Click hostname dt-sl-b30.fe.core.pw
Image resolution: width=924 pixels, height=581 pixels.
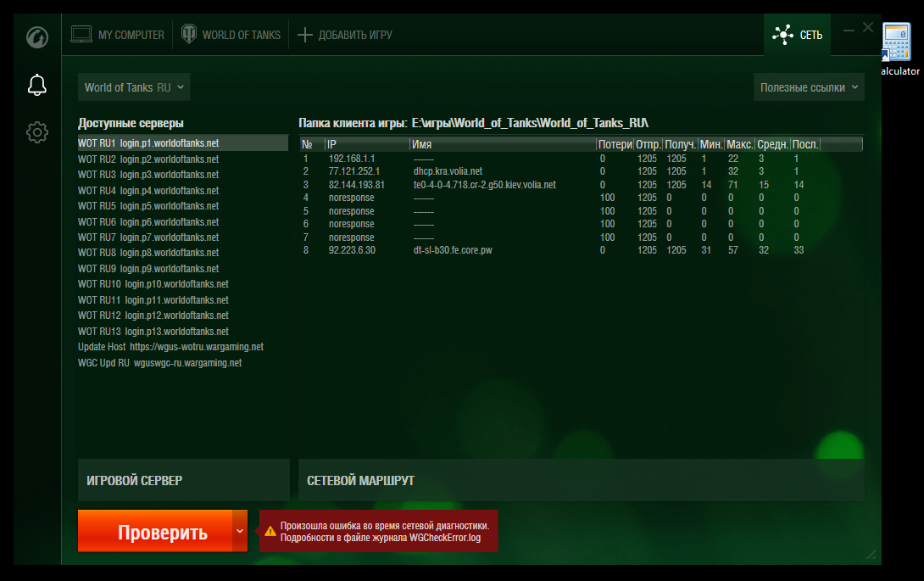tap(453, 250)
